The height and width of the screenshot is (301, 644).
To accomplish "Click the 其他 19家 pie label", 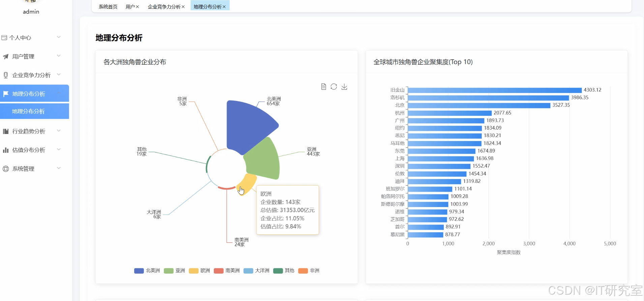I will 142,152.
